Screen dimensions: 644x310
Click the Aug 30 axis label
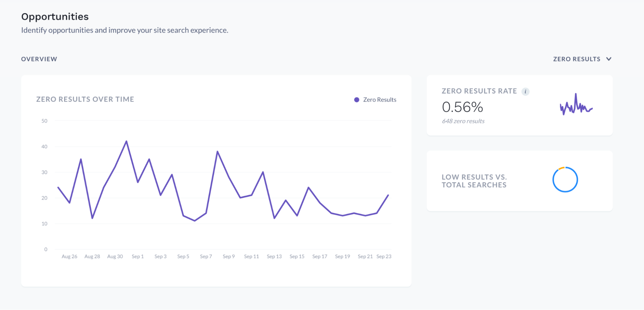coord(115,256)
